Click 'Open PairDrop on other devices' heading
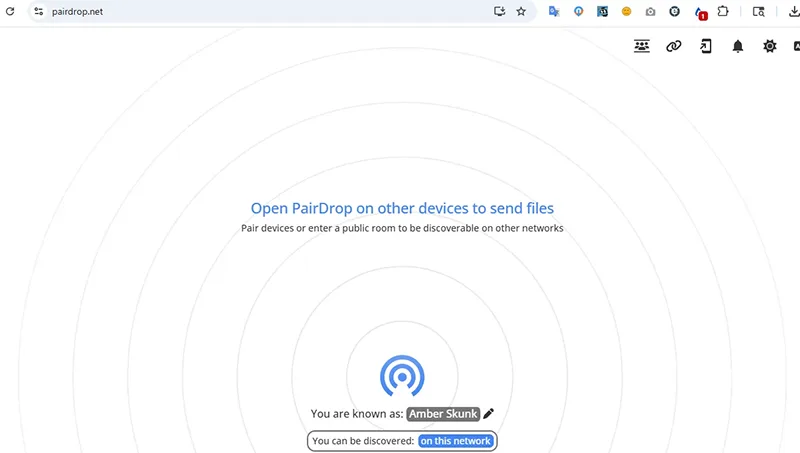The image size is (800, 453). coord(402,208)
